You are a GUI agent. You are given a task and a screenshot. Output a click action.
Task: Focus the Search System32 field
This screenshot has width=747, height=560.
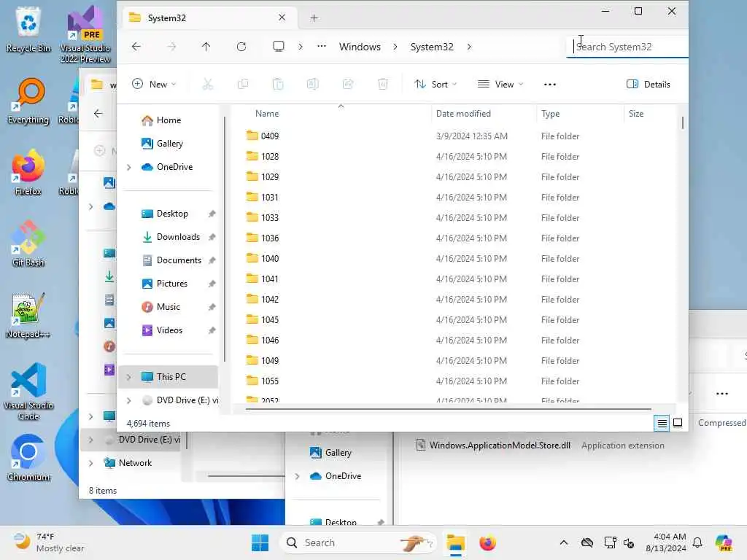[627, 47]
